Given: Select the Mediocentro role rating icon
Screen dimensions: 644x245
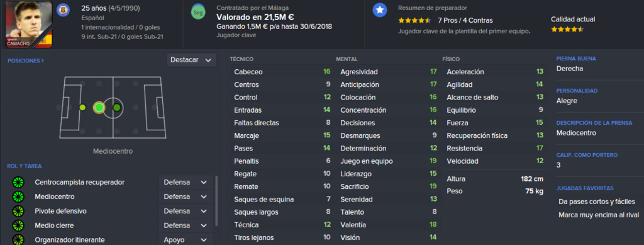Looking at the screenshot, I should 18,197.
